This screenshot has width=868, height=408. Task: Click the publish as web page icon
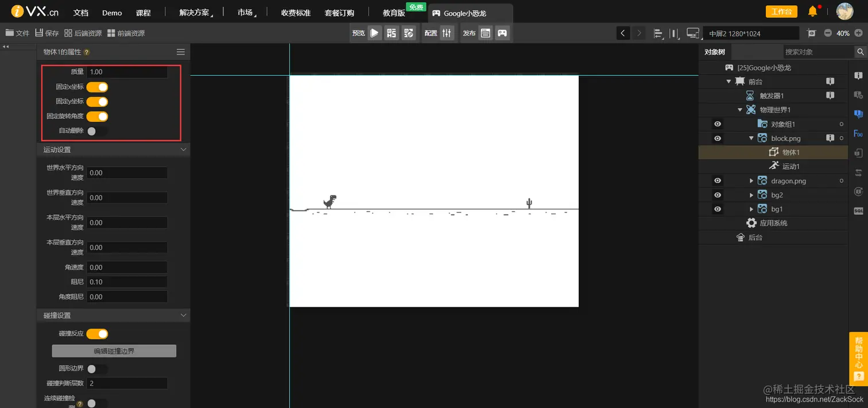tap(486, 33)
